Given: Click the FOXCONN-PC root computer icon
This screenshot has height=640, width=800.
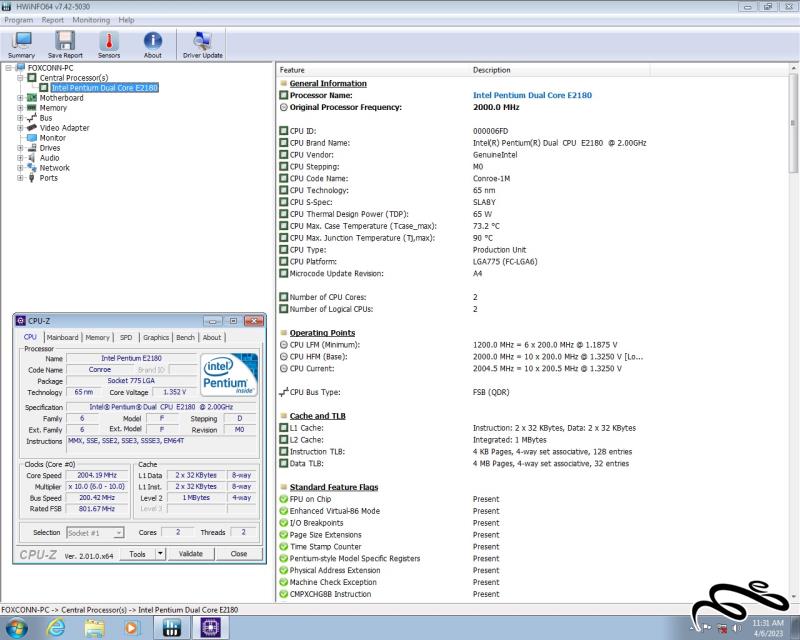Looking at the screenshot, I should [20, 67].
